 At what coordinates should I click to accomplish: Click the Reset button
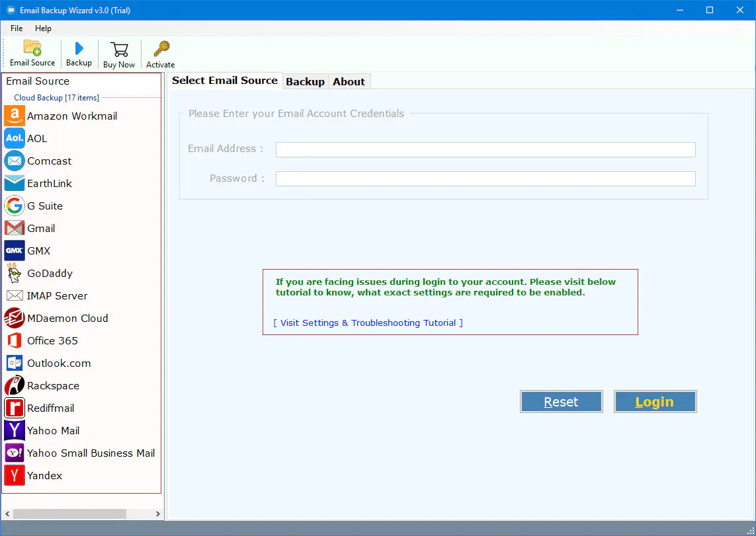pos(561,401)
